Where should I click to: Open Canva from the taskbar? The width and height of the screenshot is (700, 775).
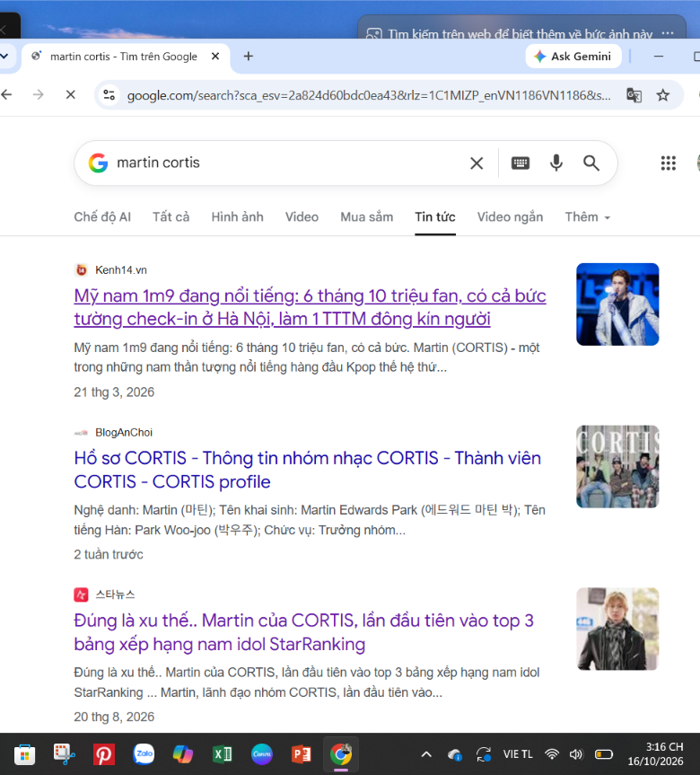click(262, 754)
